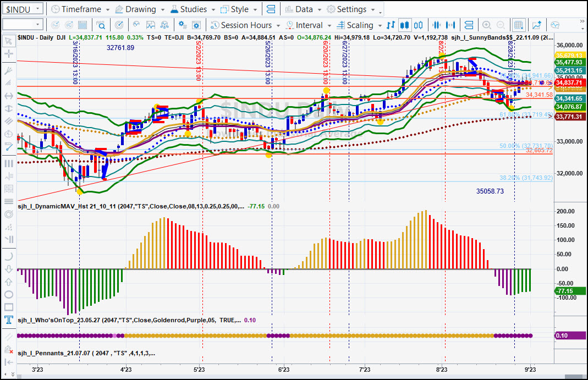This screenshot has width=588, height=380.
Task: Click the chart speech bubble icon
Action: tap(555, 25)
